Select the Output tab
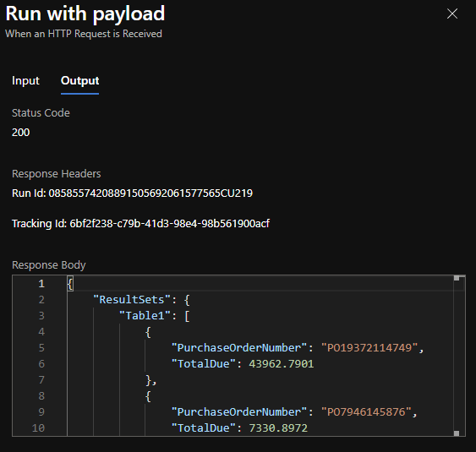The image size is (476, 452). pyautogui.click(x=79, y=81)
